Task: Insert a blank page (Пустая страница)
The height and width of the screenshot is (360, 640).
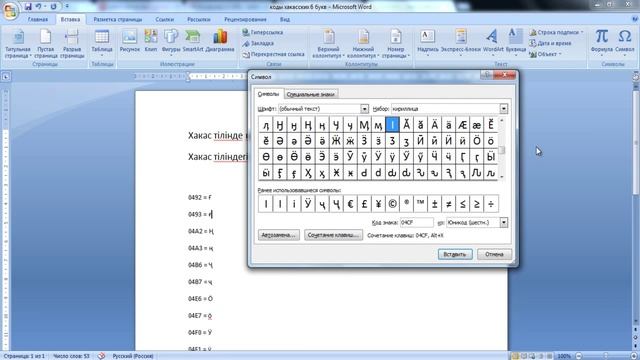Action: click(x=45, y=44)
